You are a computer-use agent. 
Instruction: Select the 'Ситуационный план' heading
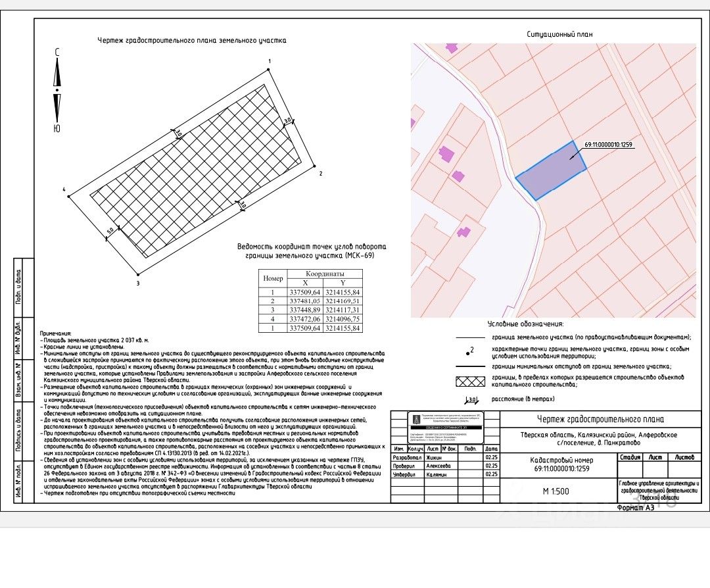tap(559, 34)
